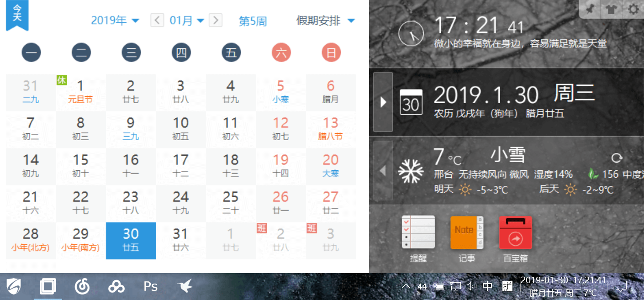The width and height of the screenshot is (644, 300).
Task: Click the pin icon at top right
Action: coord(590,9)
